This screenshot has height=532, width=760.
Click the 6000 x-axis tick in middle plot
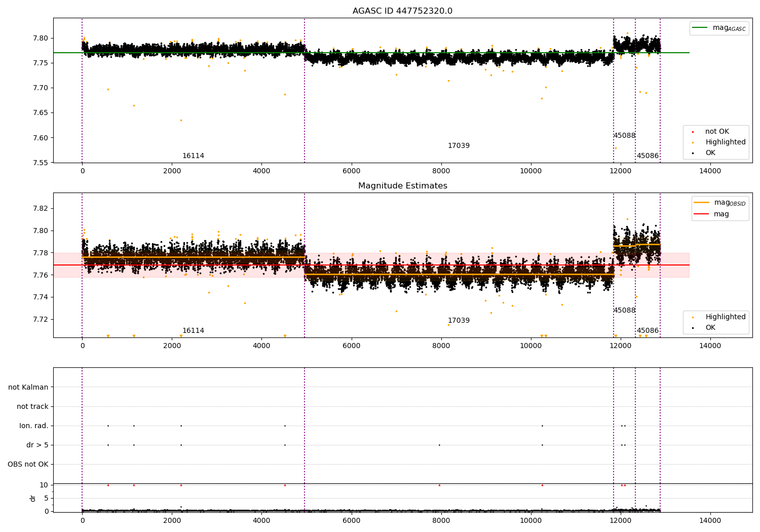351,346
